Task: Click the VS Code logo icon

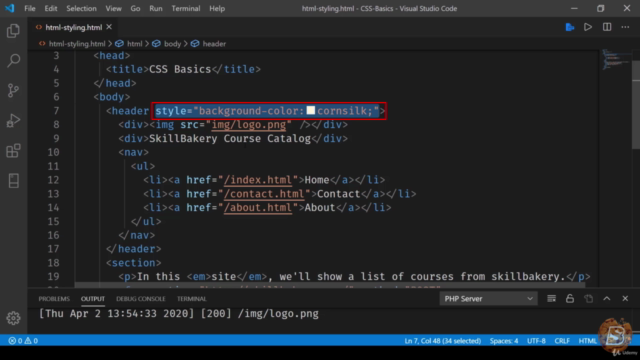Action: (9, 8)
